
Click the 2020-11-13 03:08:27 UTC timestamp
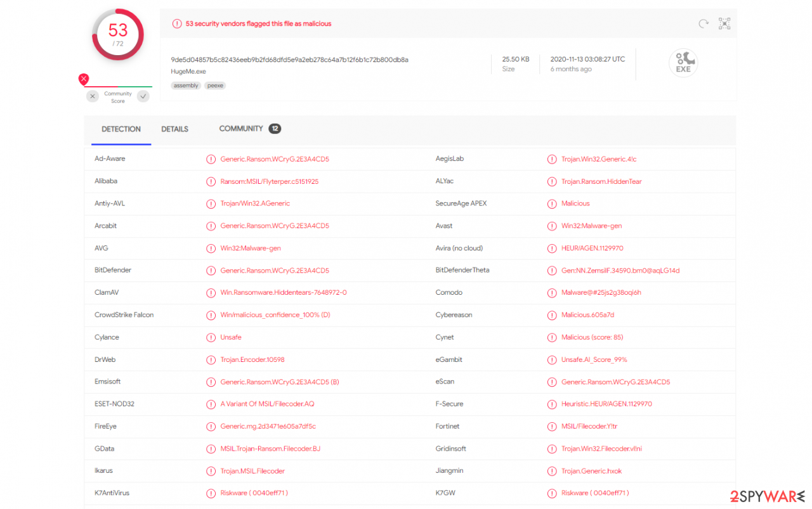(587, 59)
